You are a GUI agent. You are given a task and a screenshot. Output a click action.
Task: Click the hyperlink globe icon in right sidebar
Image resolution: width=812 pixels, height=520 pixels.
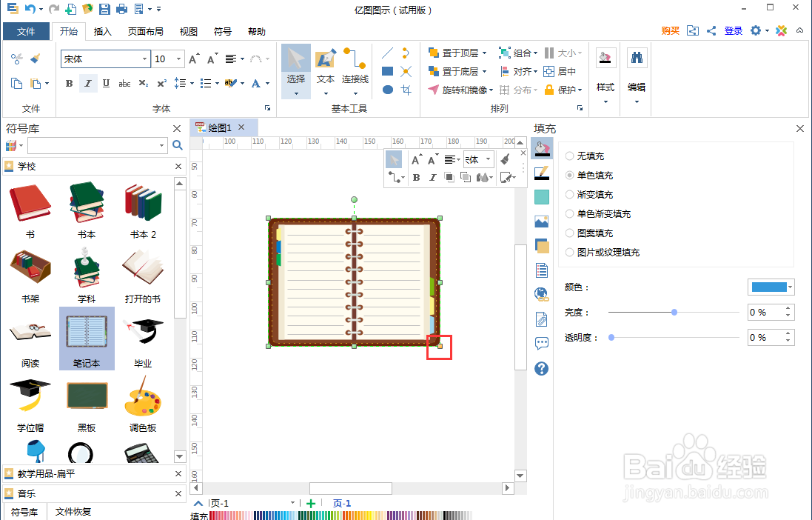[x=541, y=293]
